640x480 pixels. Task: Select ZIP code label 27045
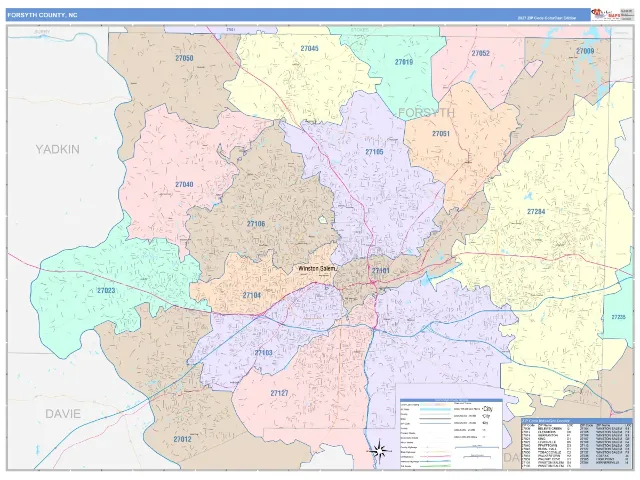pos(309,49)
